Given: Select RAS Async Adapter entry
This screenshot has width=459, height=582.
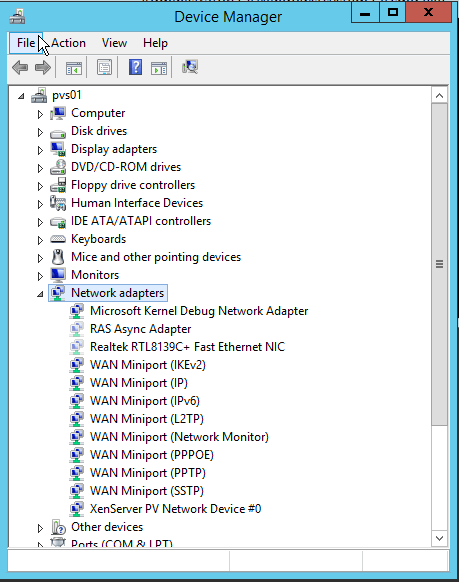Looking at the screenshot, I should pos(140,329).
